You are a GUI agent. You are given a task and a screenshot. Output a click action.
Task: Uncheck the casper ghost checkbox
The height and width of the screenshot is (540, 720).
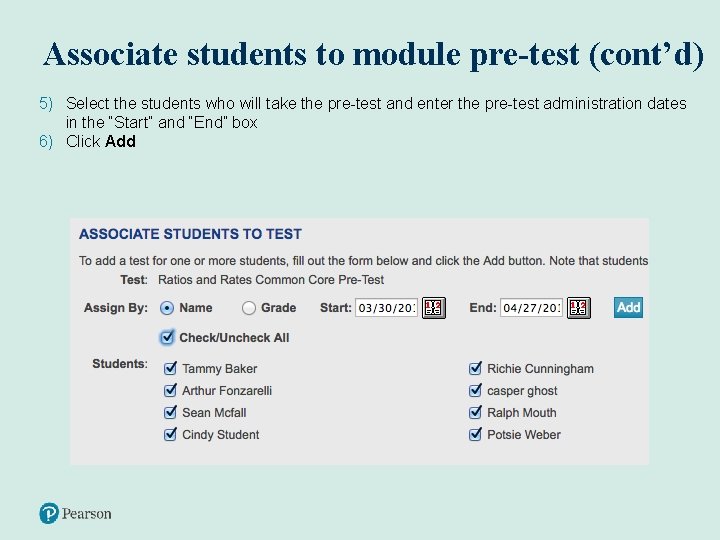pos(477,390)
